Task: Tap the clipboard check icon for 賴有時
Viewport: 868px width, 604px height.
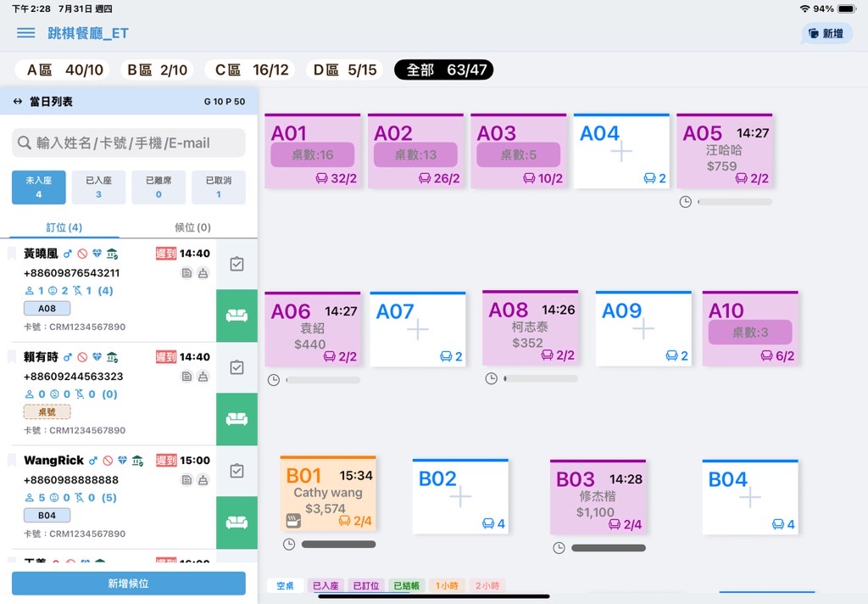Action: coord(236,367)
